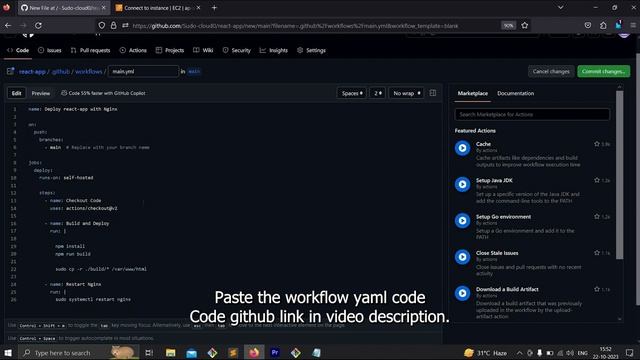
Task: Click 'Code 55% faster with GitHub Copilot' link
Action: click(x=103, y=93)
